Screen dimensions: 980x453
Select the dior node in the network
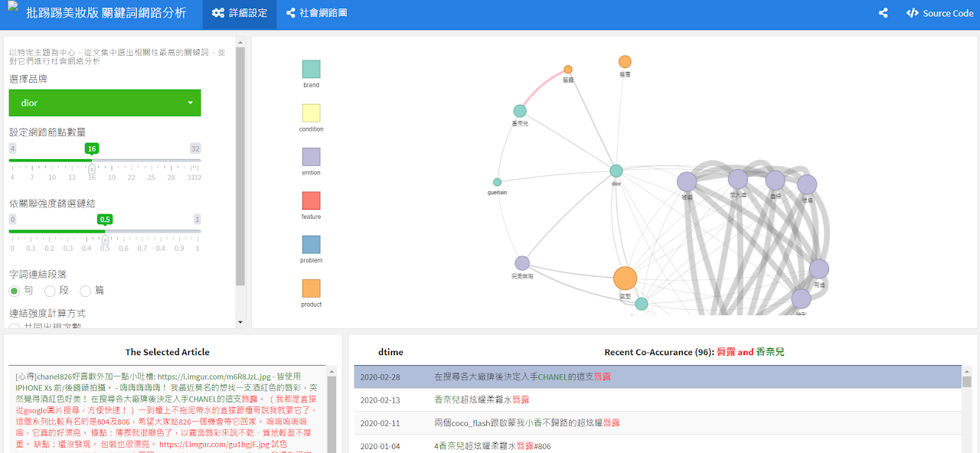616,171
